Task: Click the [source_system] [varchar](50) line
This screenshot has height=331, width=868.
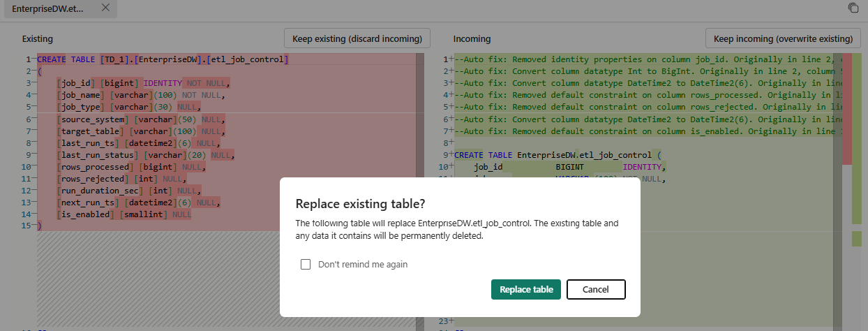Action: (142, 119)
